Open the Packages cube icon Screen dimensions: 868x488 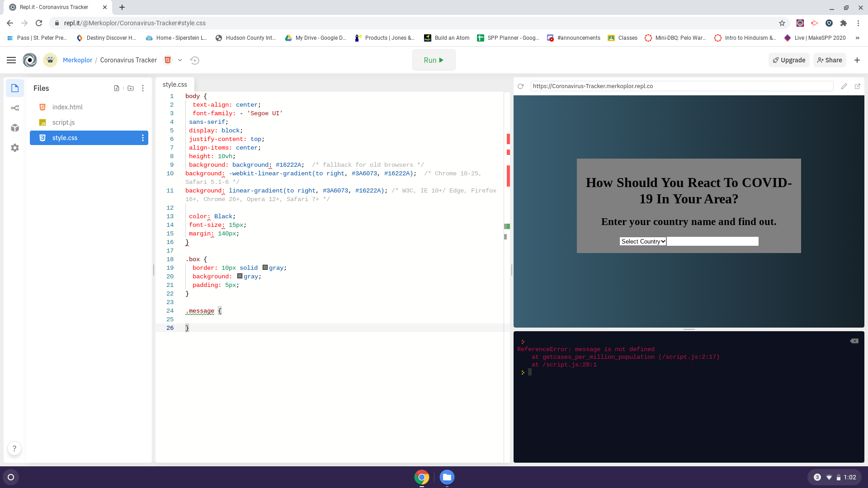pyautogui.click(x=15, y=128)
